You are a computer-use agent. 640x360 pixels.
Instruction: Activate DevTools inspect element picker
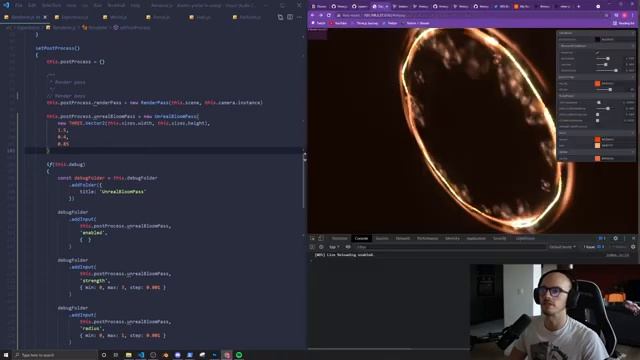[312, 238]
